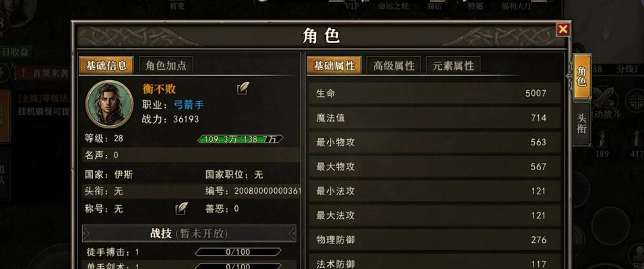
Task: Click the 弓箭手 profession link
Action: coord(189,104)
